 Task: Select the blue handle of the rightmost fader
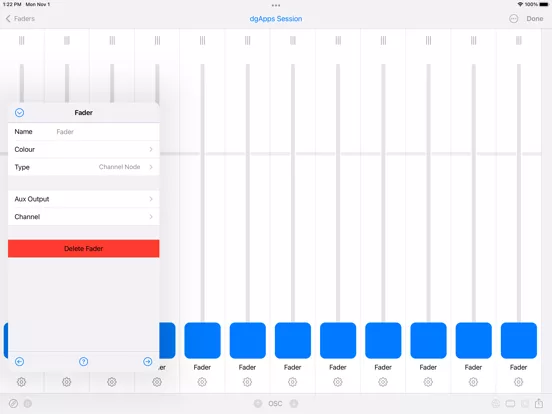click(x=519, y=340)
